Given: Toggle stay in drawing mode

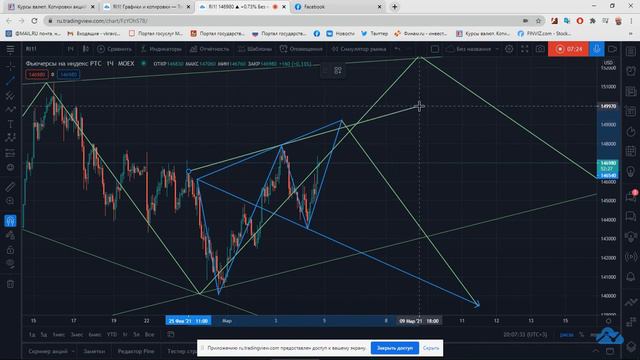Looking at the screenshot, I should click(10, 235).
